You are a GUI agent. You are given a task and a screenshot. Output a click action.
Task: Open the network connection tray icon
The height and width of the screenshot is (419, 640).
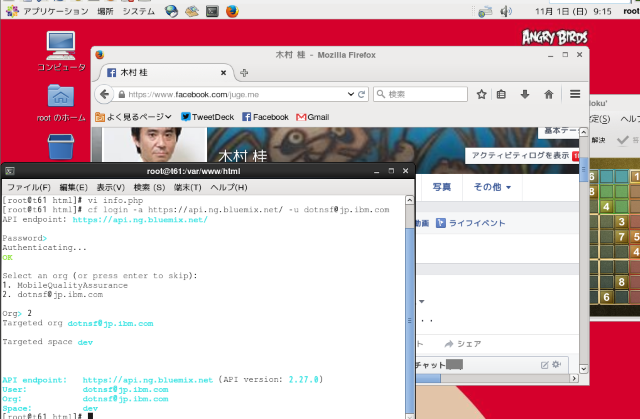coord(485,11)
